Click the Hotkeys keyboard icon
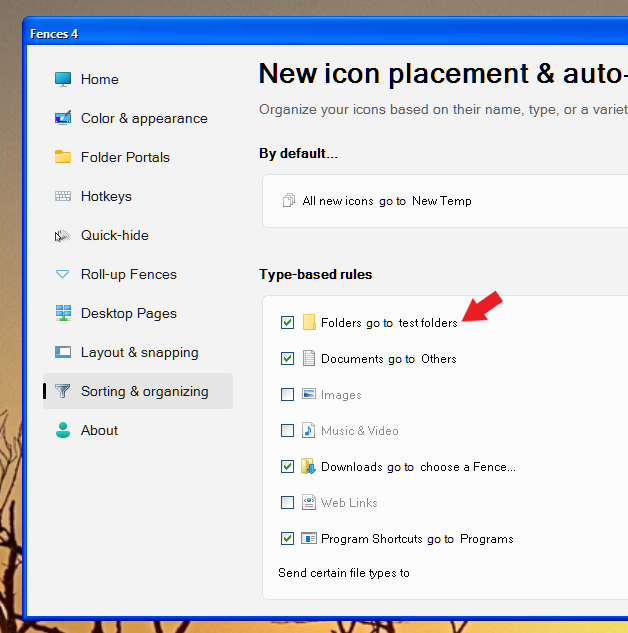Screen dimensions: 628x633 63,196
